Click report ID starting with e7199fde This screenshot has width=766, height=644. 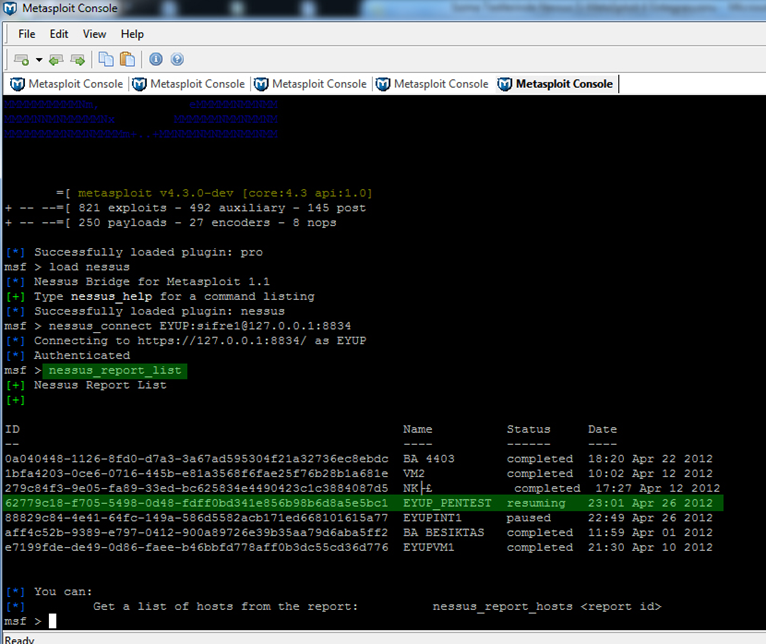tap(197, 547)
